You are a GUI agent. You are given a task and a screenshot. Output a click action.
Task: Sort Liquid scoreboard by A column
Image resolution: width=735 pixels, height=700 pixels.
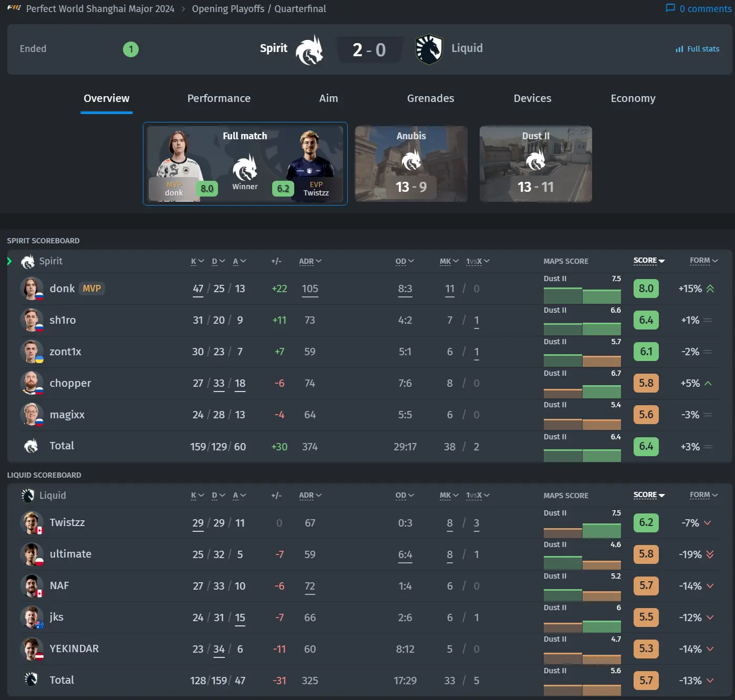239,496
